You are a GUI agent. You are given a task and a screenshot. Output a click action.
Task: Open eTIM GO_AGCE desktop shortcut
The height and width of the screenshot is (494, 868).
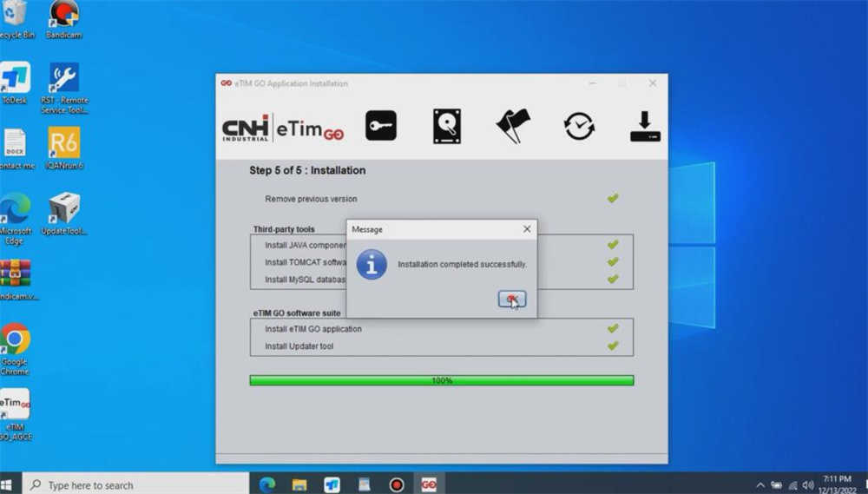pos(16,414)
